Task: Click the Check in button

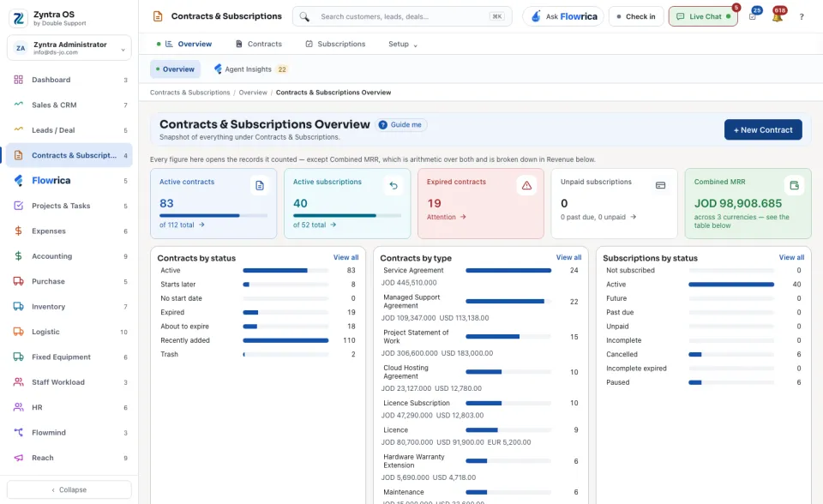Action: click(636, 17)
